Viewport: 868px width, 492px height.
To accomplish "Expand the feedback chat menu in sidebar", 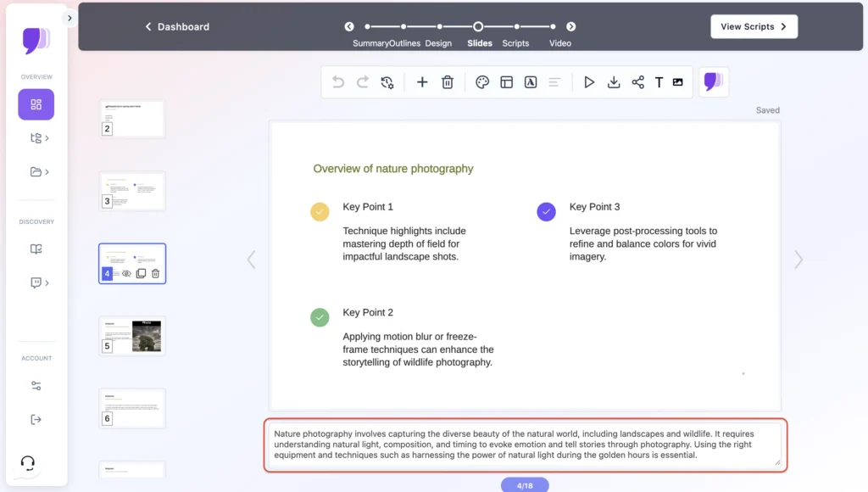I will click(x=39, y=282).
